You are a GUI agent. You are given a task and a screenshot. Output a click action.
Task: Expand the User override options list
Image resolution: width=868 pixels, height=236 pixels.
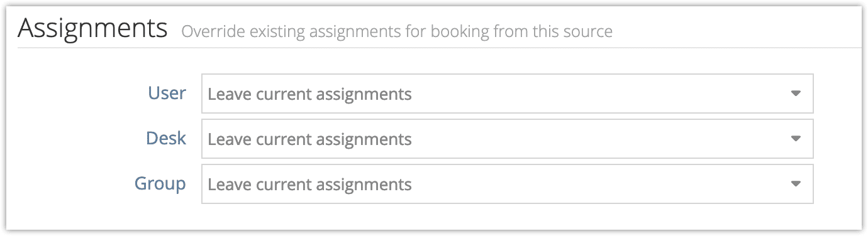coord(508,94)
